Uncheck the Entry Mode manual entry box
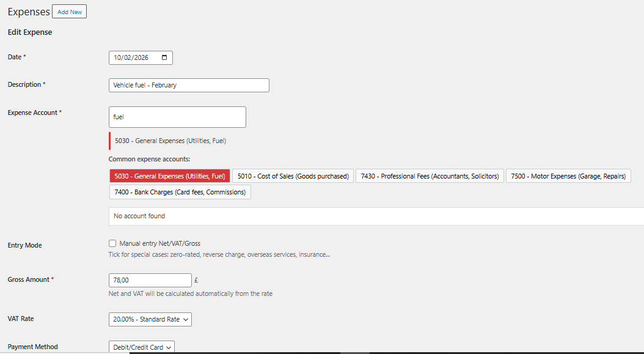The width and height of the screenshot is (644, 354). coord(112,243)
